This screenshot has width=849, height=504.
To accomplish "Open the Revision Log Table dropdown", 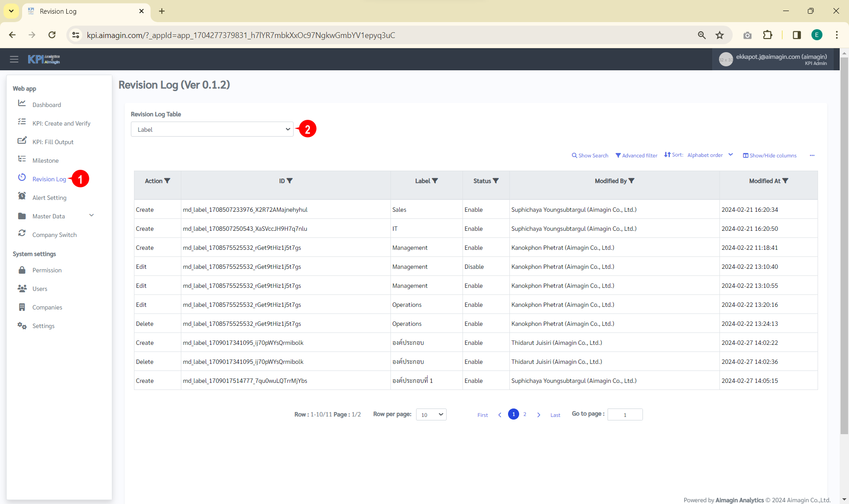I will 212,130.
